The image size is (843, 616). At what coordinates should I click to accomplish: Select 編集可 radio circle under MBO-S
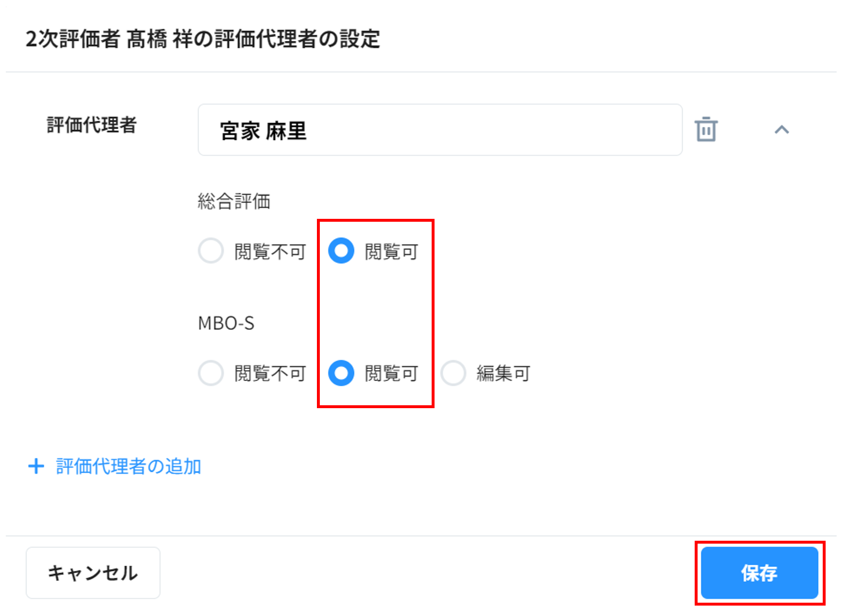click(453, 373)
